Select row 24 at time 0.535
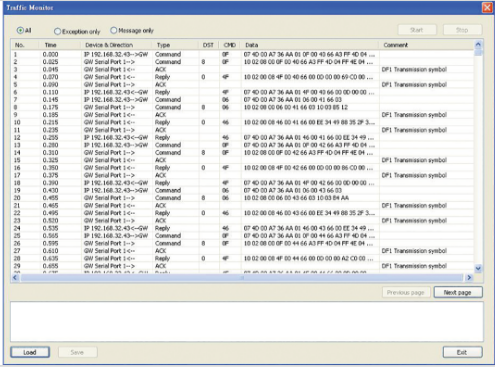 pos(243,228)
